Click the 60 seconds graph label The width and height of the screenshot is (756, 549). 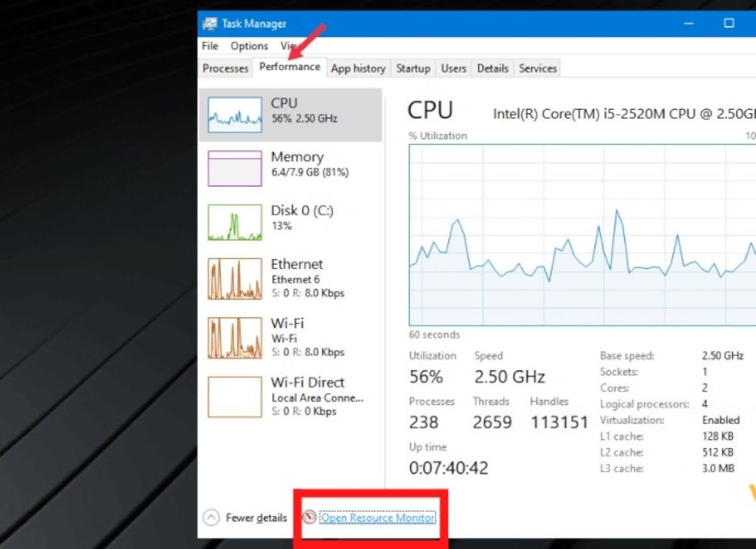click(x=434, y=334)
